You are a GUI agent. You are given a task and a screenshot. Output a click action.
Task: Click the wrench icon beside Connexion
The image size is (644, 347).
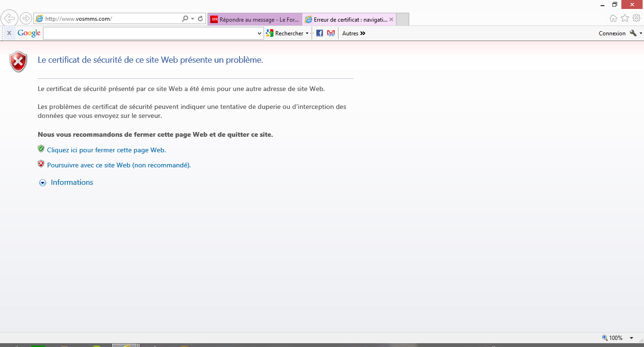[x=632, y=33]
